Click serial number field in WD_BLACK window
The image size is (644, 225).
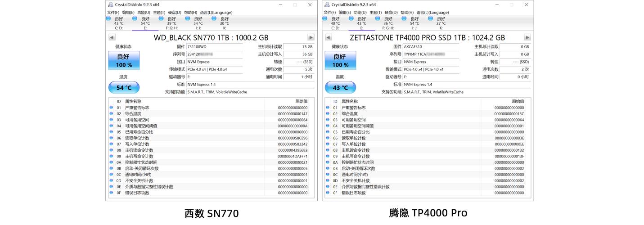click(214, 54)
